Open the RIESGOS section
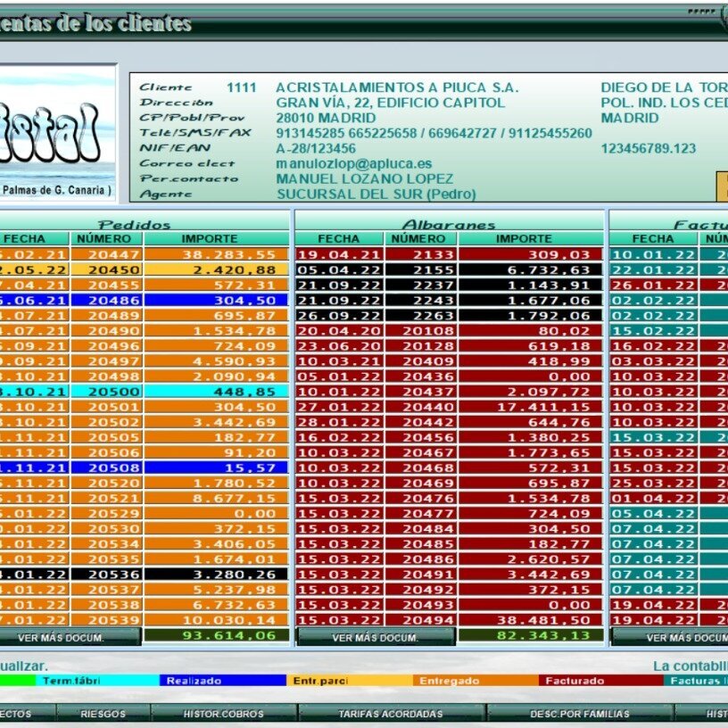728x728 pixels. tap(103, 714)
